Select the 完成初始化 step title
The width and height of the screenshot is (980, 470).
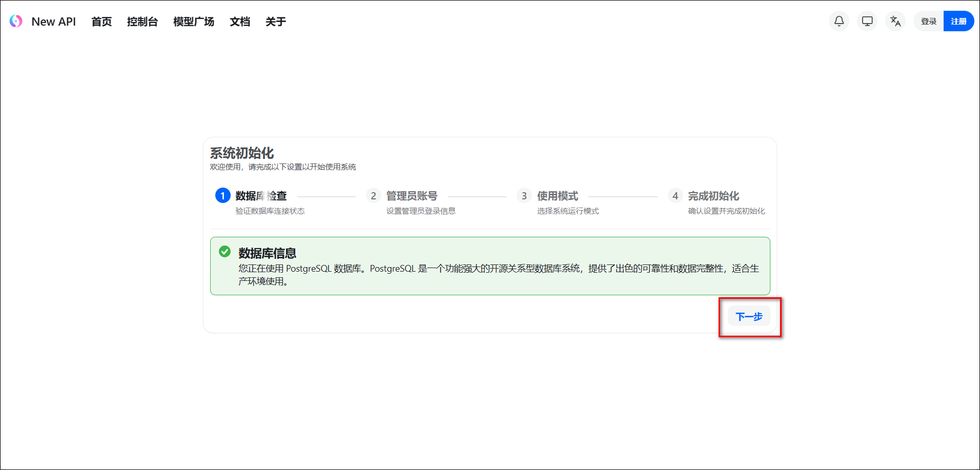[x=713, y=196]
